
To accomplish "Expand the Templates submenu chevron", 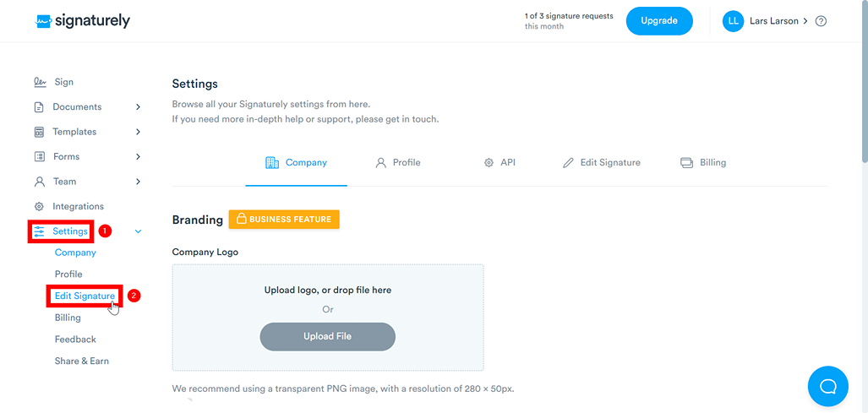I will click(x=138, y=132).
